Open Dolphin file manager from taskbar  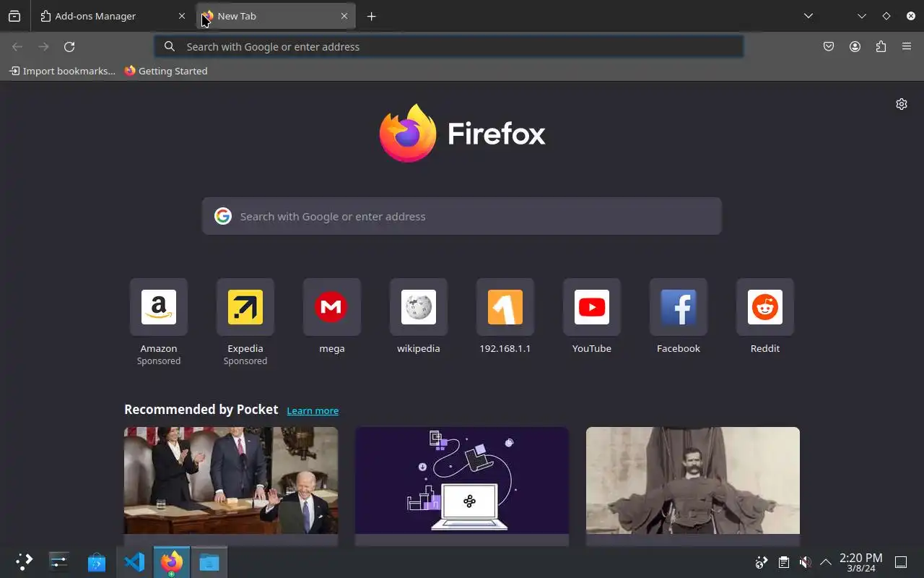209,561
